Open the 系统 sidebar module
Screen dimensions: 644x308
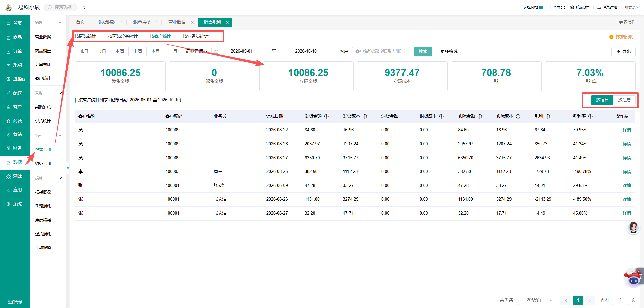point(15,204)
